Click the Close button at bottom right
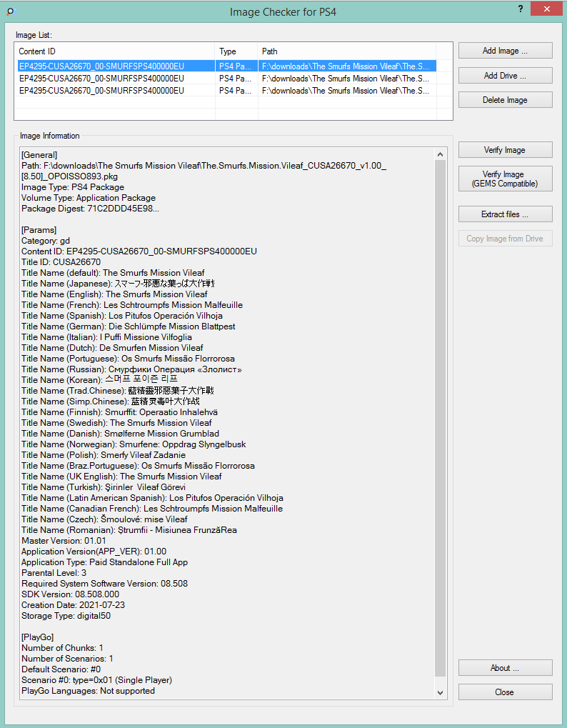567x728 pixels. click(506, 692)
